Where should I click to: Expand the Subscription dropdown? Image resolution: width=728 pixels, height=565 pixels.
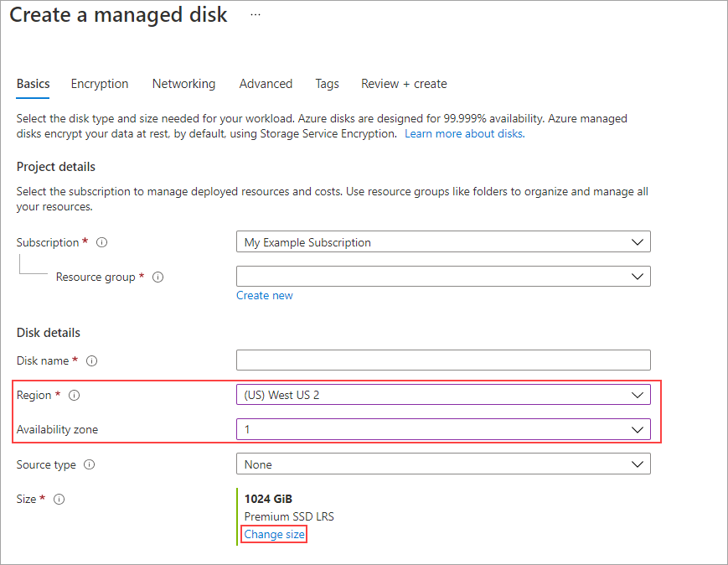tap(443, 242)
